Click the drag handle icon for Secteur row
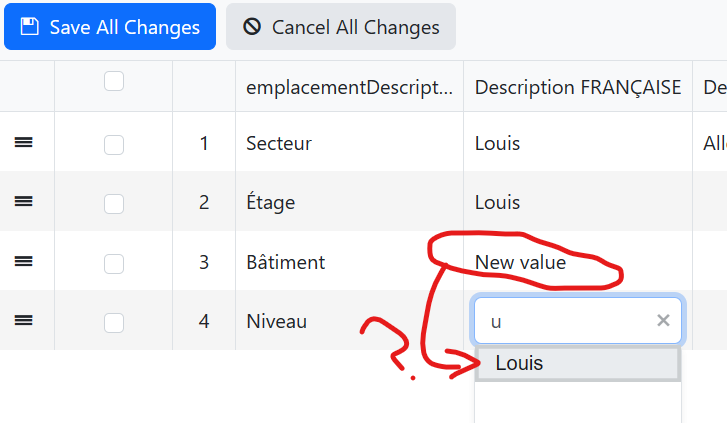The image size is (727, 423). [24, 144]
